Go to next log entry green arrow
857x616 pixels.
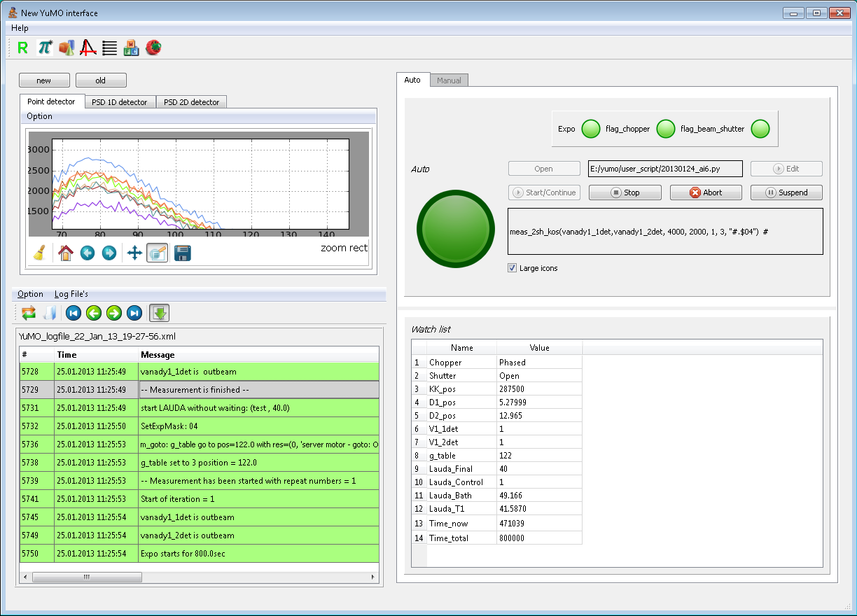(x=114, y=313)
